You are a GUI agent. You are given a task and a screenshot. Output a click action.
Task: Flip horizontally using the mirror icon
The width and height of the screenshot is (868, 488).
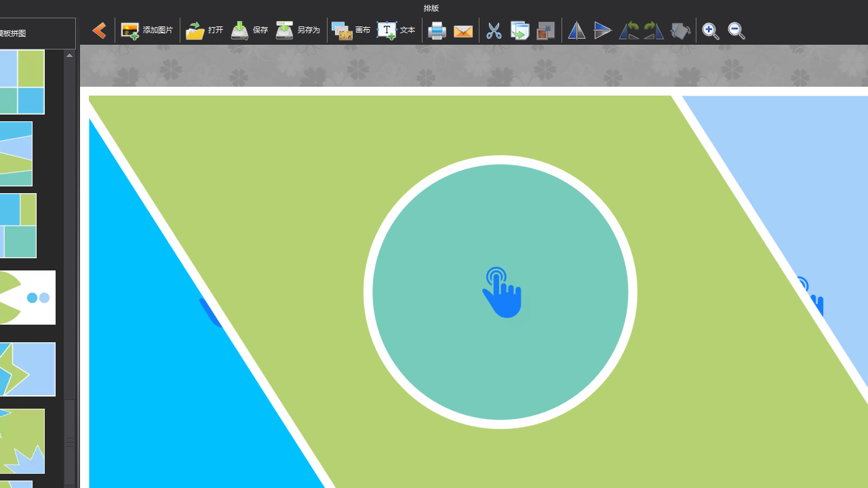(x=576, y=30)
